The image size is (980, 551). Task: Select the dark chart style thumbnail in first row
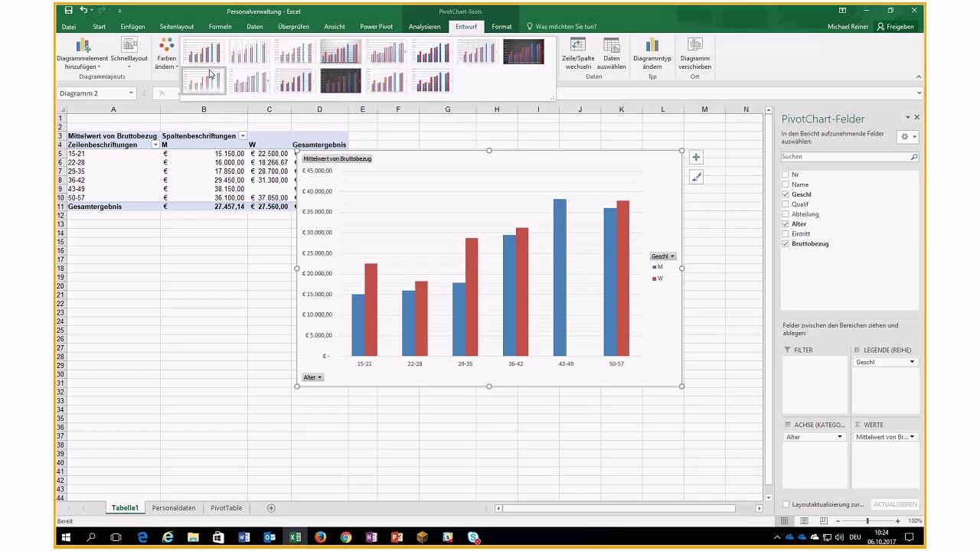click(524, 52)
